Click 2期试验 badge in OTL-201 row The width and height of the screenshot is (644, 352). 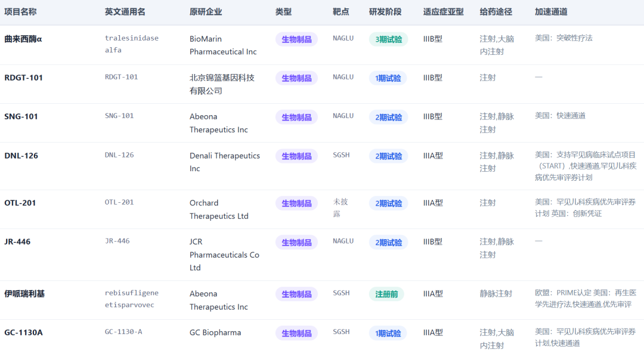pyautogui.click(x=389, y=203)
